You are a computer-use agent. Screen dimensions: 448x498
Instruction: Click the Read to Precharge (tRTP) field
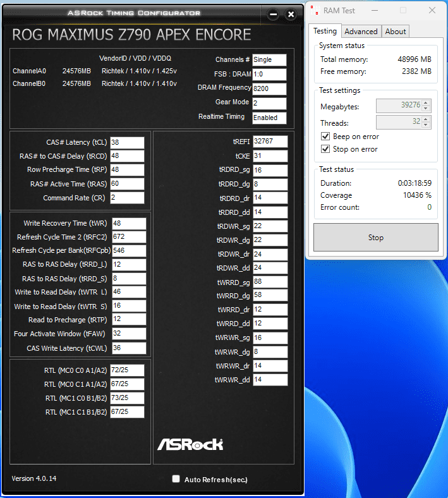[130, 319]
